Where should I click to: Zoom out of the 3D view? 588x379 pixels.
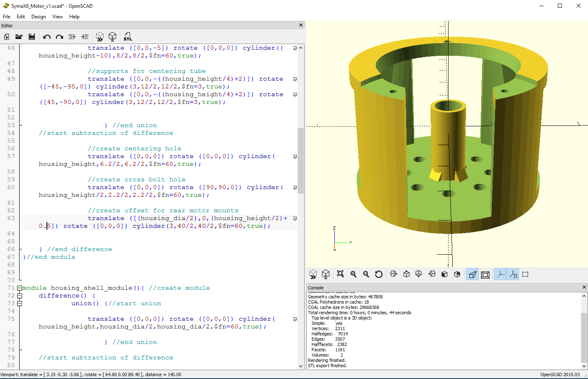pyautogui.click(x=366, y=274)
